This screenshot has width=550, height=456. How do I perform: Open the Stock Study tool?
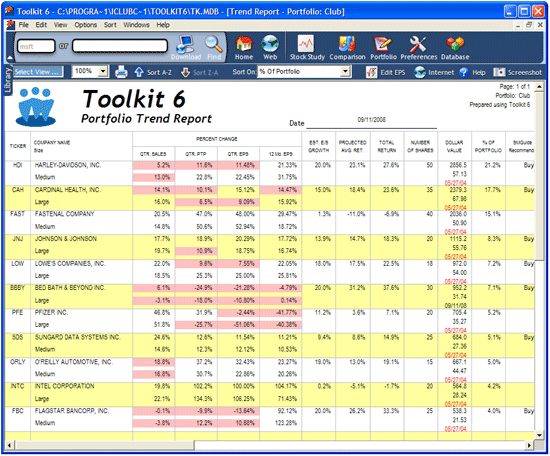coord(307,48)
